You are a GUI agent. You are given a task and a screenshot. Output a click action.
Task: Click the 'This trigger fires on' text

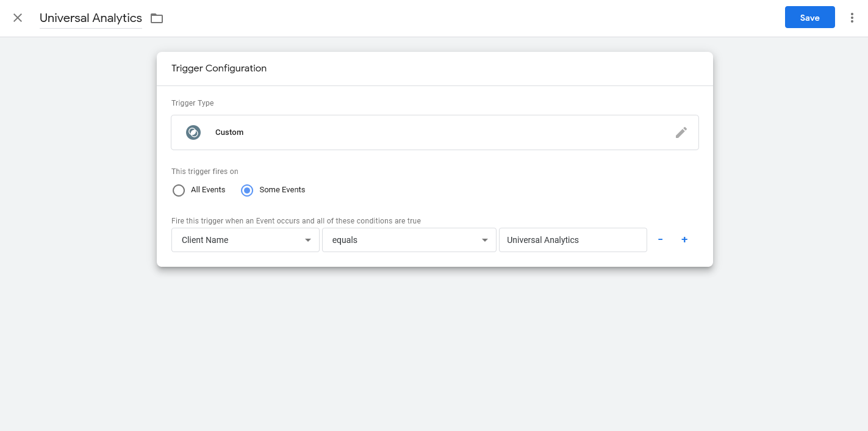coord(205,172)
